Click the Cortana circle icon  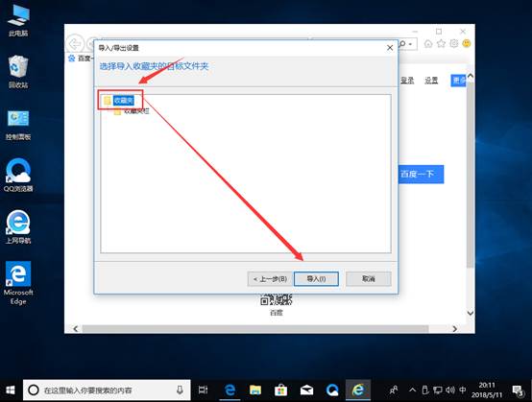34,390
